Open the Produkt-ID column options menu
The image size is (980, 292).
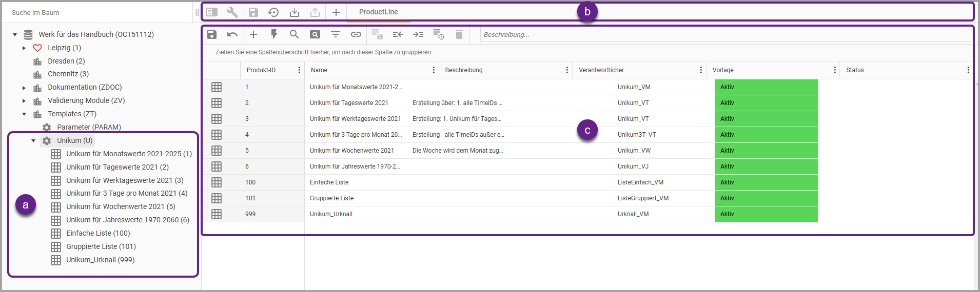(x=299, y=70)
